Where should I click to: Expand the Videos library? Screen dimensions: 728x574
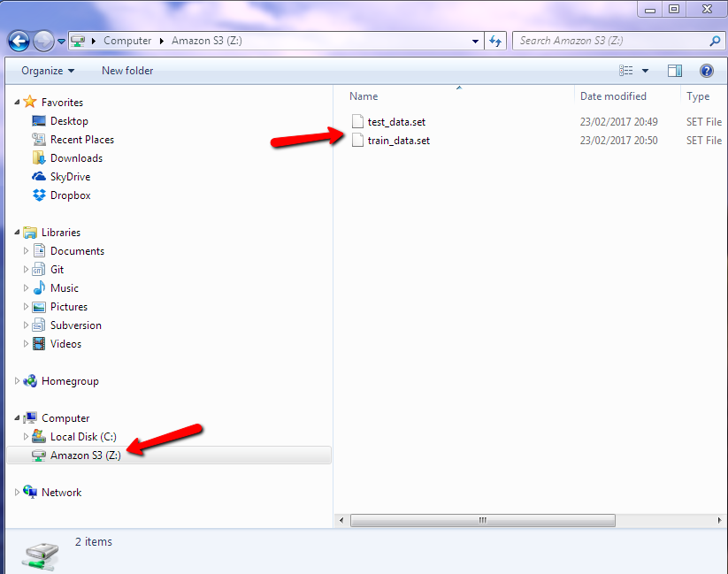click(x=26, y=344)
